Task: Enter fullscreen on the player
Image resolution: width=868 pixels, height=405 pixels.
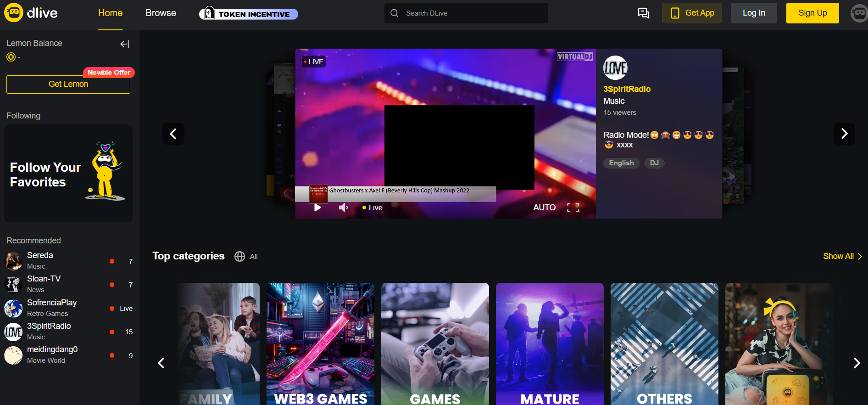Action: [x=573, y=208]
